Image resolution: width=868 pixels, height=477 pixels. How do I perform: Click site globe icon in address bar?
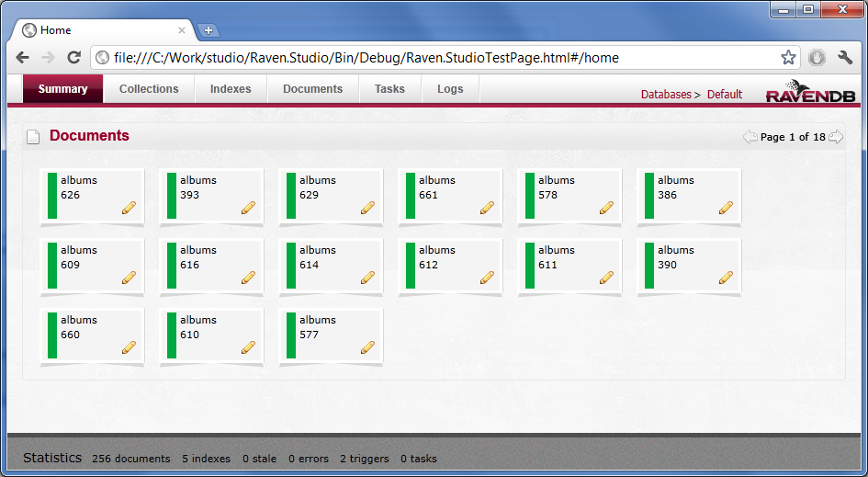[x=102, y=58]
